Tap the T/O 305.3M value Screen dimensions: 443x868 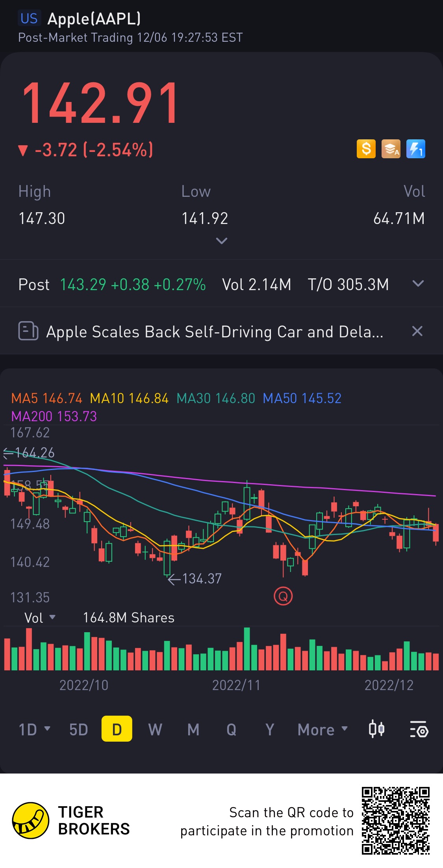click(x=348, y=284)
